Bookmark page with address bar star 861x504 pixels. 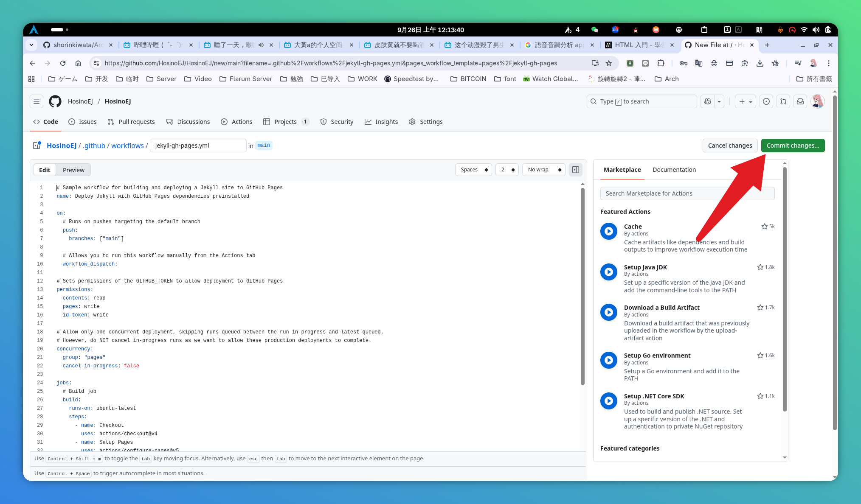click(x=609, y=63)
